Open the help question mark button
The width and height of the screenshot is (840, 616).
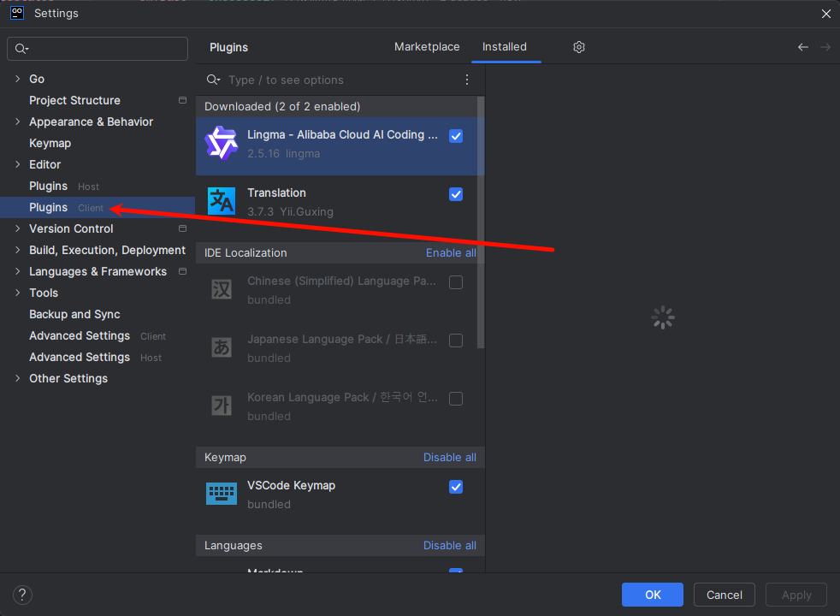22,595
